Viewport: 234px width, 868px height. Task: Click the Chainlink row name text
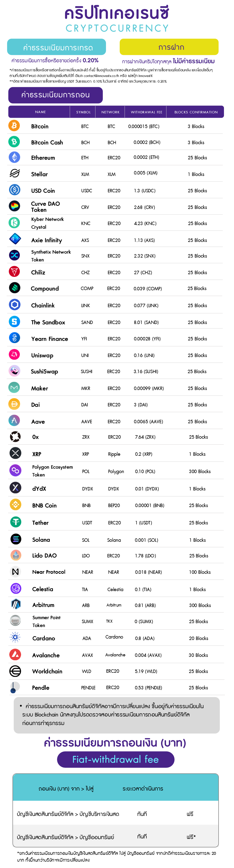tap(43, 305)
